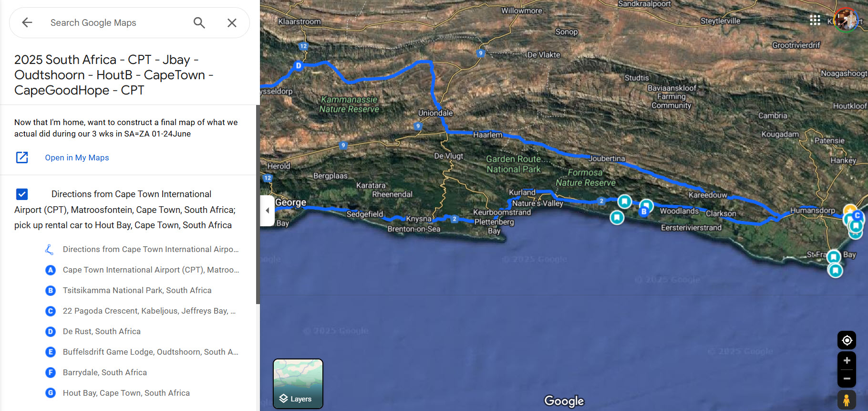
Task: Open the route directions summary row
Action: (x=142, y=249)
